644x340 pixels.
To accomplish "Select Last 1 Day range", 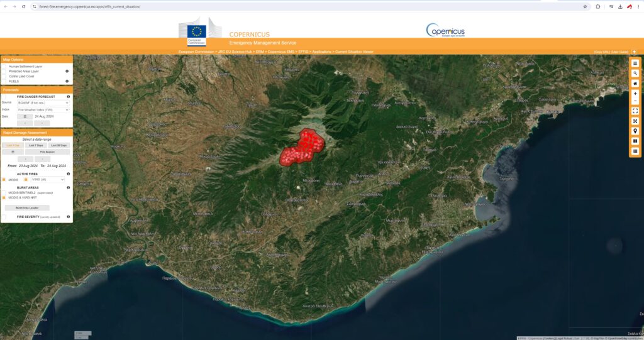I will click(13, 145).
